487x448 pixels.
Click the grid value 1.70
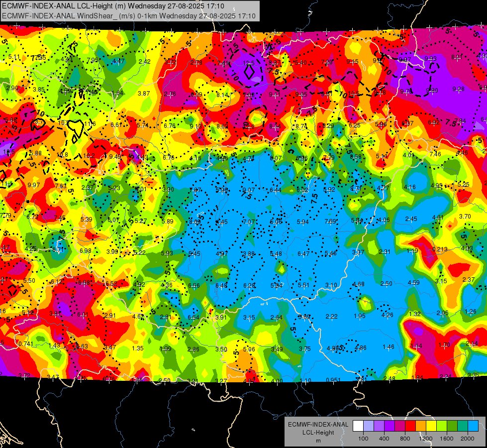point(444,345)
